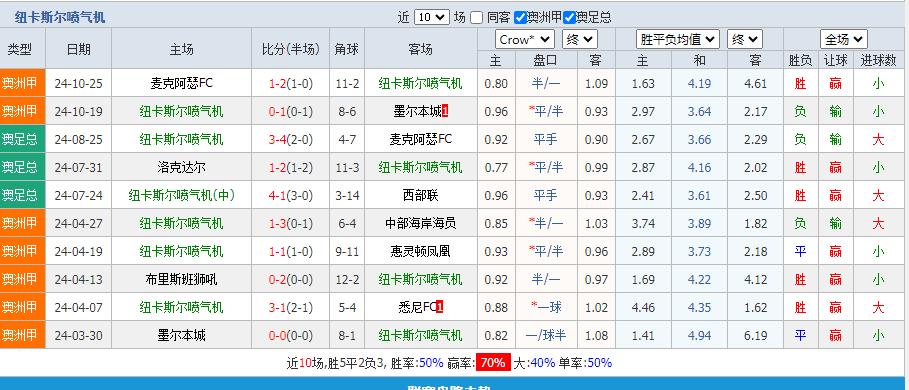Open 西部联 team link
This screenshot has height=390, width=909.
pyautogui.click(x=420, y=195)
